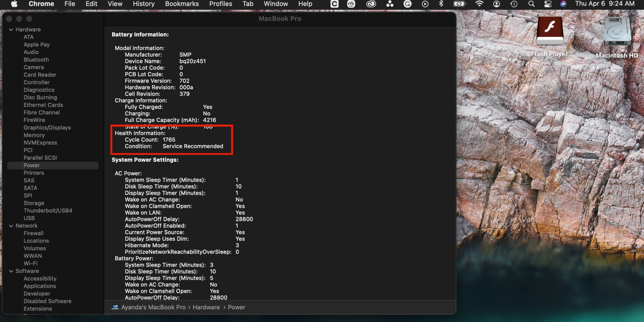Screen dimensions: 644x322
Task: Select Apple Pay in the sidebar
Action: [x=37, y=44]
